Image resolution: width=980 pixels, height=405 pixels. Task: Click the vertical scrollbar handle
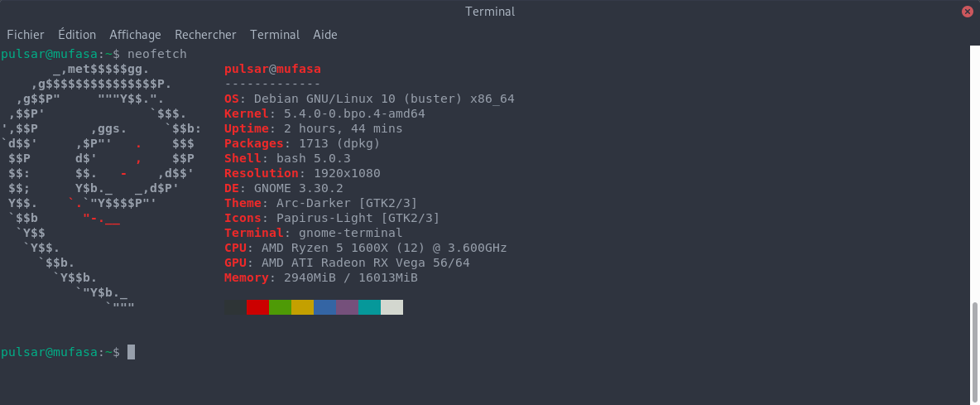point(974,353)
